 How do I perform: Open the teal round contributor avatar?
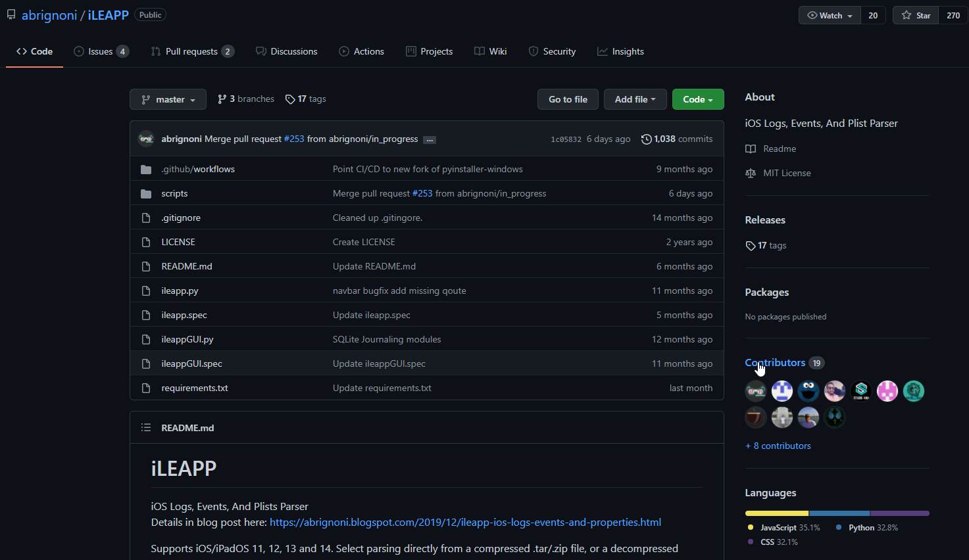914,391
